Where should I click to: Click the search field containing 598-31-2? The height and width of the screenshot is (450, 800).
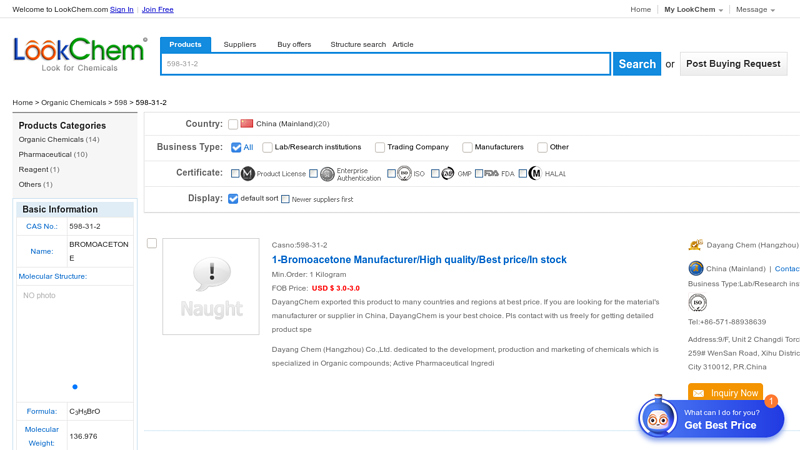point(385,64)
